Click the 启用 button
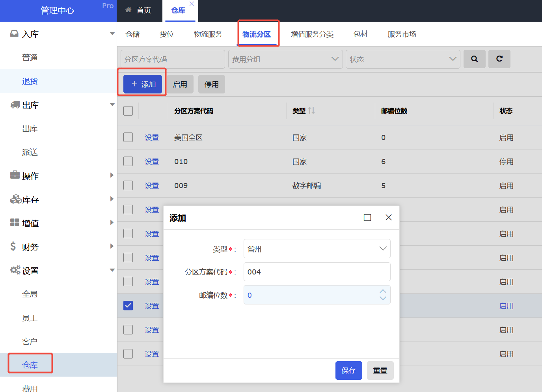The height and width of the screenshot is (392, 542). 180,84
